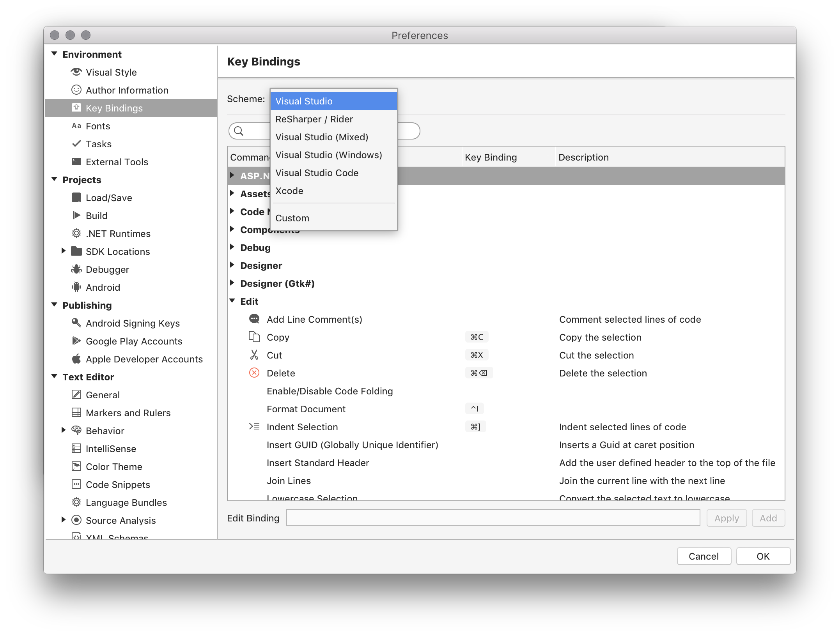Collapse the Projects section

(55, 179)
